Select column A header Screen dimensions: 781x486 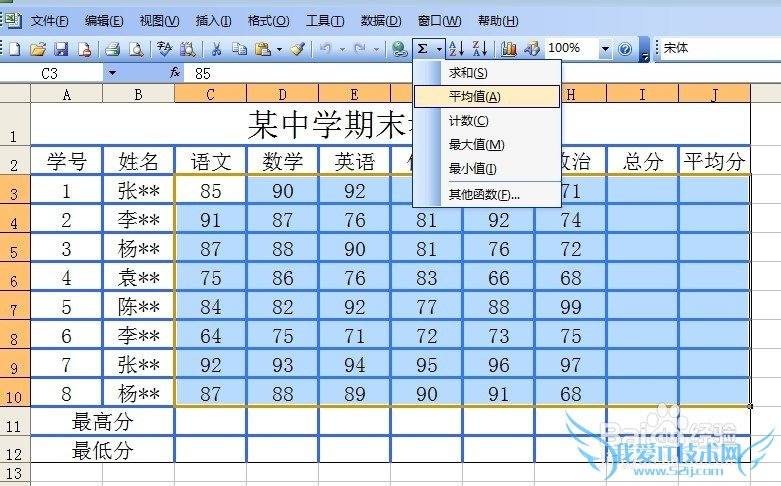(67, 94)
